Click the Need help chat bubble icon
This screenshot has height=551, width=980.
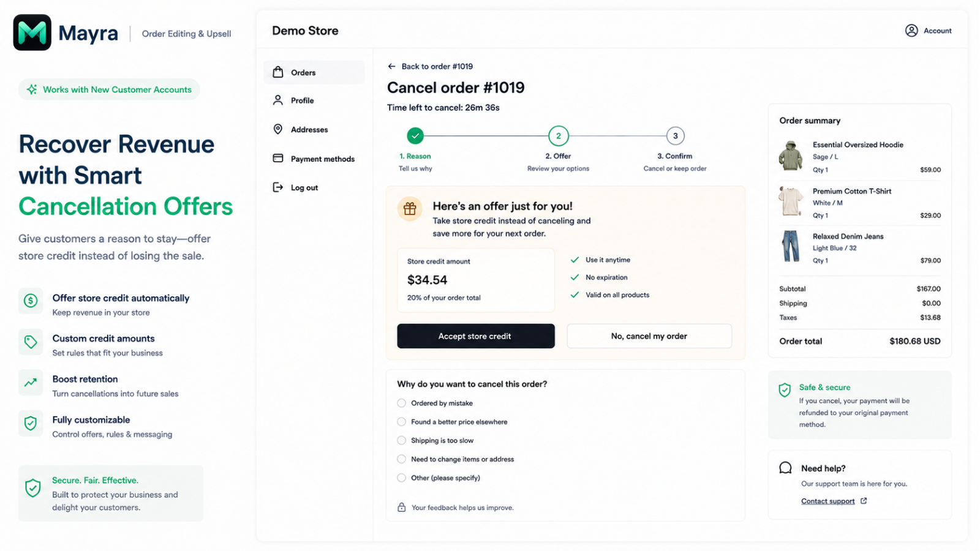(x=785, y=468)
